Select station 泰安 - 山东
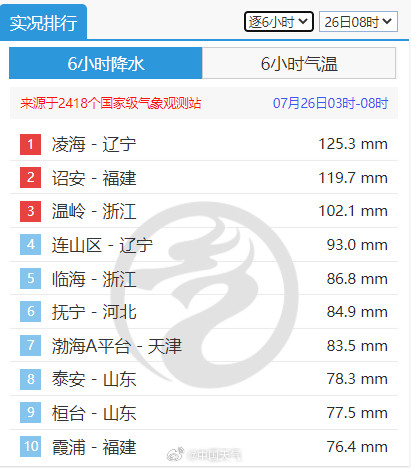The image size is (411, 468). (x=94, y=379)
